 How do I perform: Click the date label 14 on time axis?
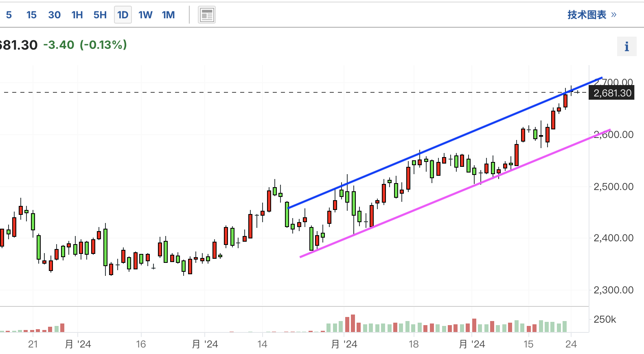(x=262, y=344)
